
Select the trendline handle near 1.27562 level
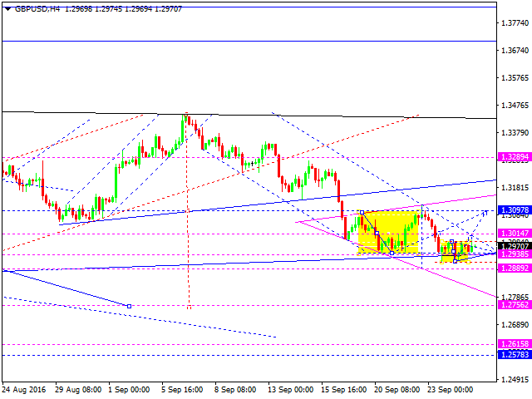point(130,306)
